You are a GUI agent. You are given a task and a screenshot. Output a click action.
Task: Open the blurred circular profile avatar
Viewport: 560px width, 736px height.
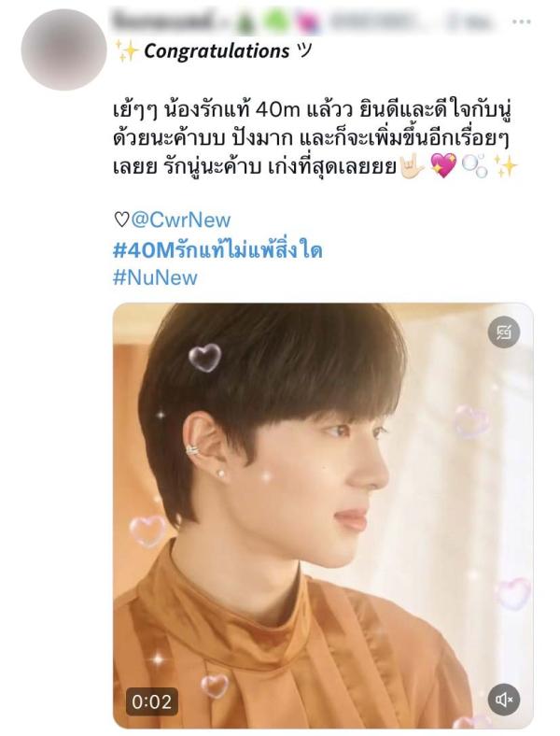(x=64, y=50)
